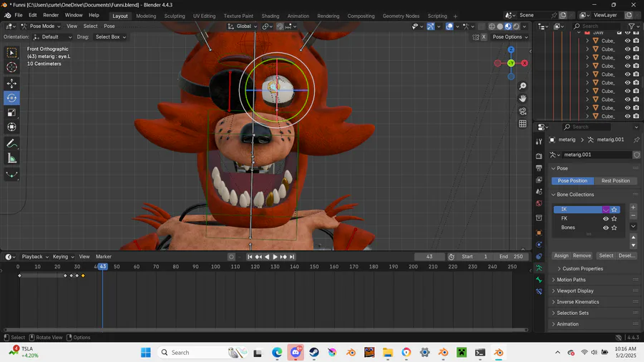Select the Select Box tool in the toolbar
The image size is (644, 362).
point(11,52)
